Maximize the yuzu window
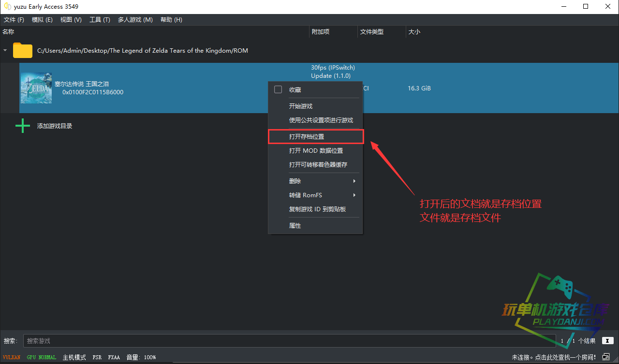619x364 pixels. (x=586, y=6)
